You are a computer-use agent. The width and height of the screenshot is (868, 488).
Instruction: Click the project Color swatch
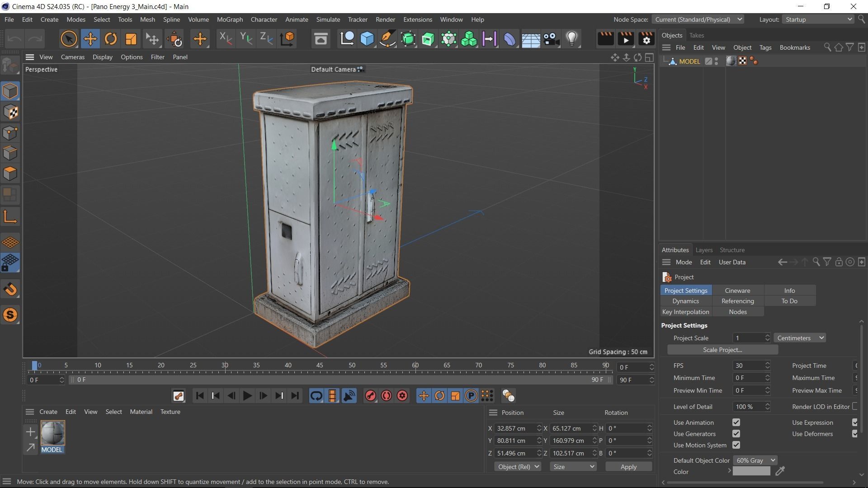751,471
